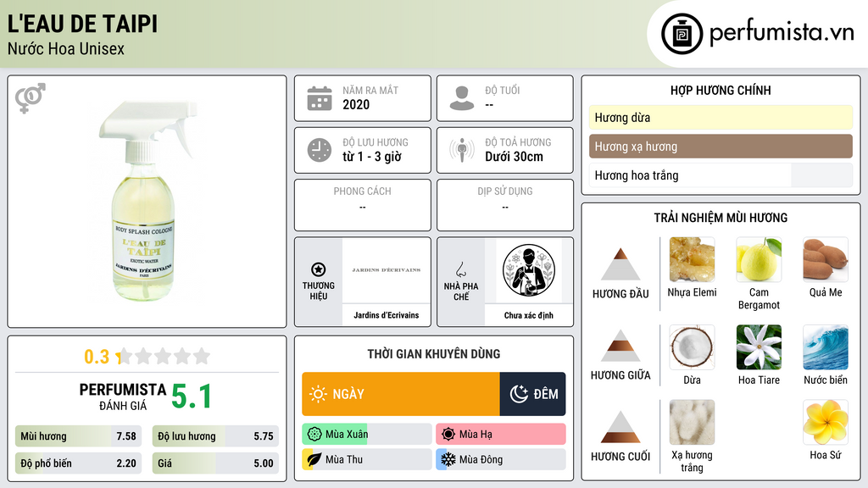Click the Ngày daytime bar
The image size is (868, 488).
[x=401, y=394]
